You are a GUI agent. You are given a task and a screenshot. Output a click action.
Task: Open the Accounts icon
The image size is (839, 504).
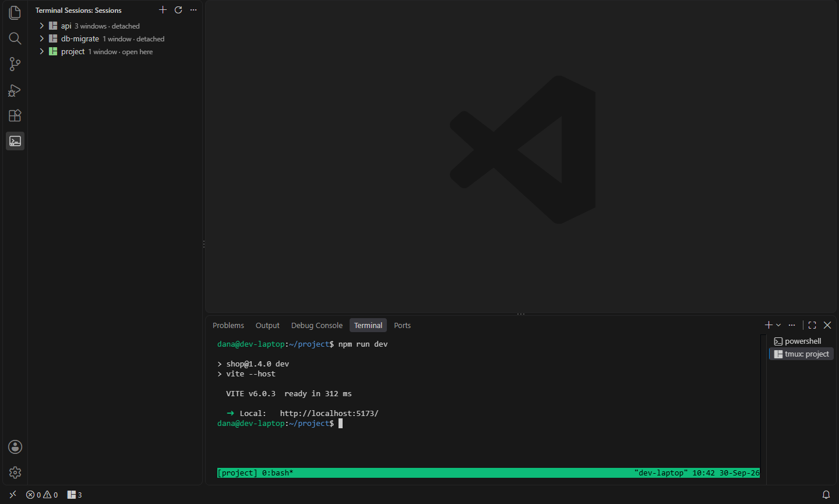click(x=15, y=447)
